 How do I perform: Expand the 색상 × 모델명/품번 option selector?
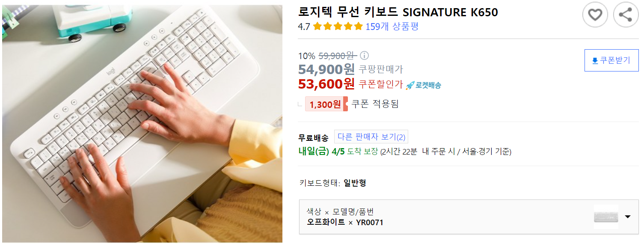(x=469, y=217)
